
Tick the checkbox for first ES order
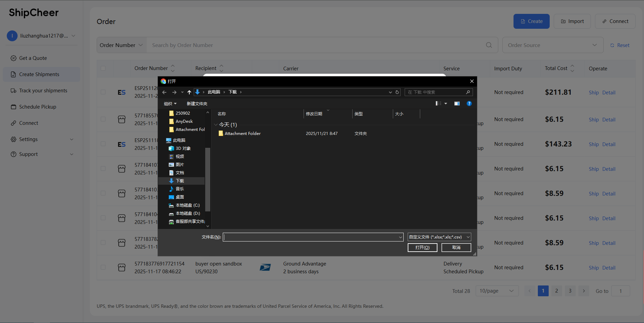click(x=103, y=92)
